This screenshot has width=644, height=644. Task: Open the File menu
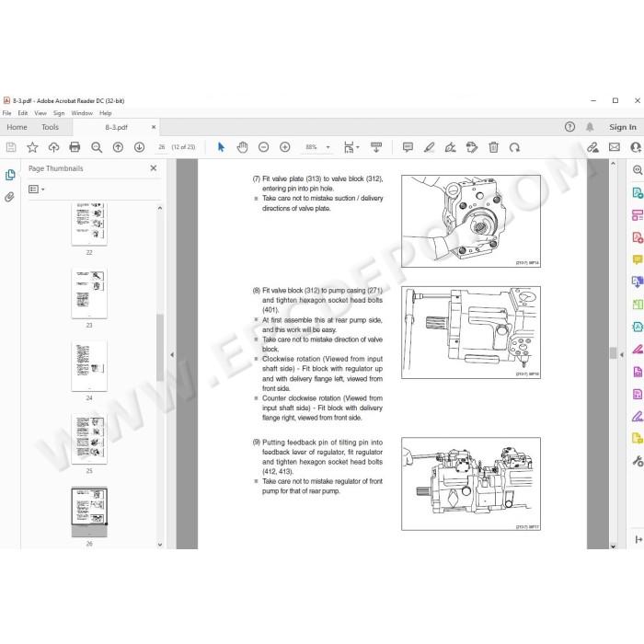7,113
